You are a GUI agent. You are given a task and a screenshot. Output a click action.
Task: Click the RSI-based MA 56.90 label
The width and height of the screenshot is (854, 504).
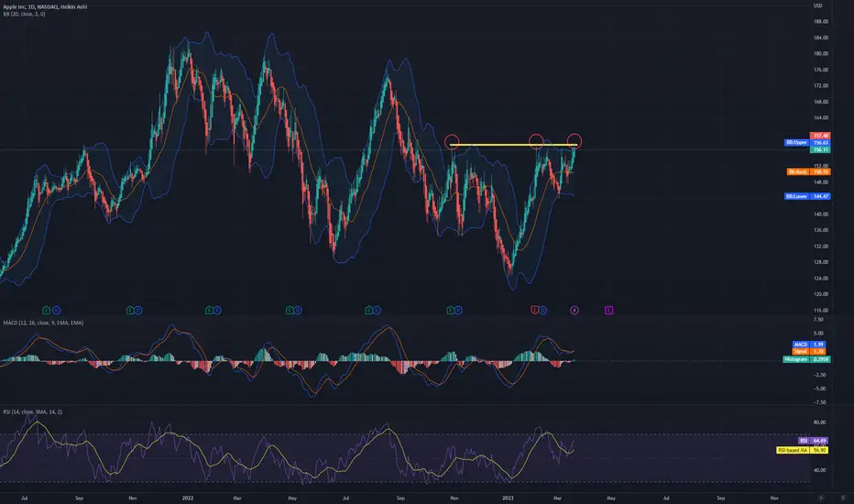(x=803, y=450)
